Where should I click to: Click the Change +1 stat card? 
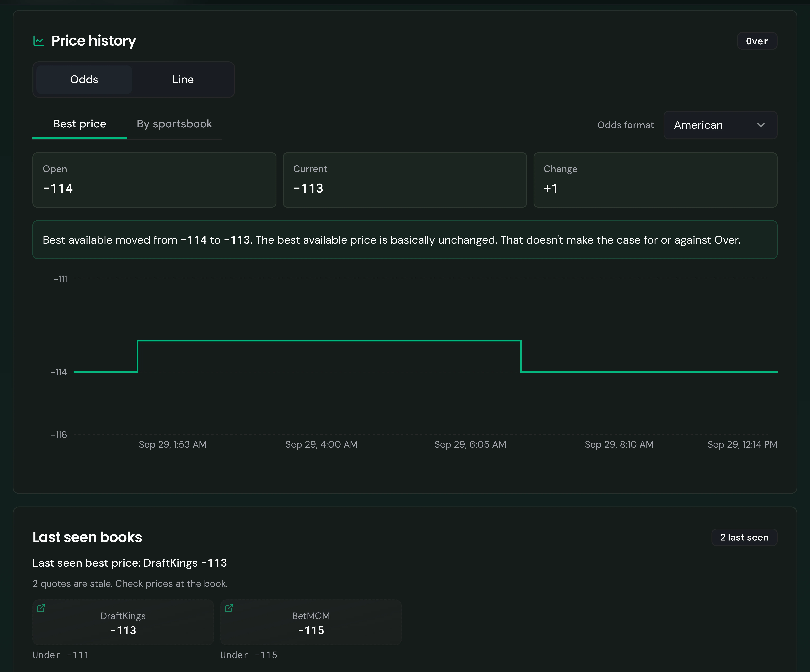[x=655, y=180]
